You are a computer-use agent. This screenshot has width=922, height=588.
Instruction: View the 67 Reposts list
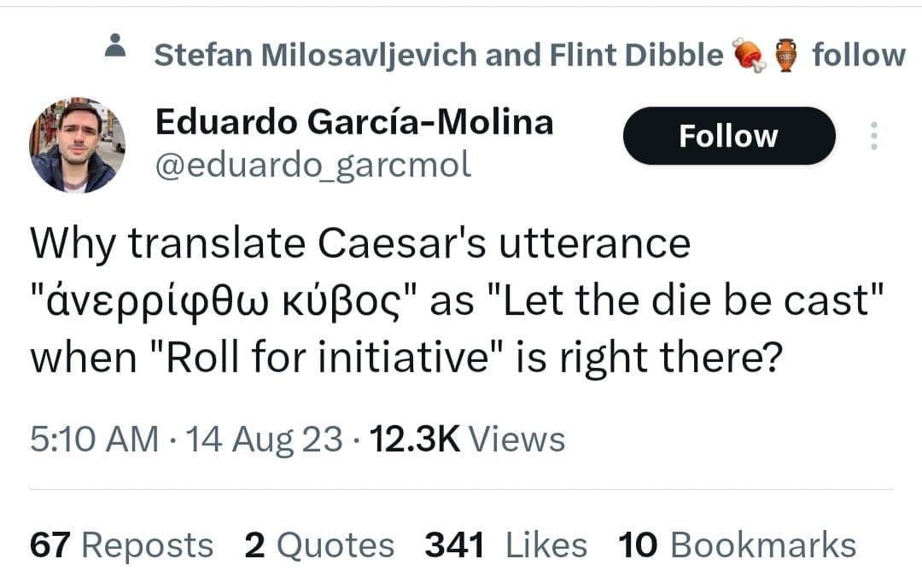point(120,544)
